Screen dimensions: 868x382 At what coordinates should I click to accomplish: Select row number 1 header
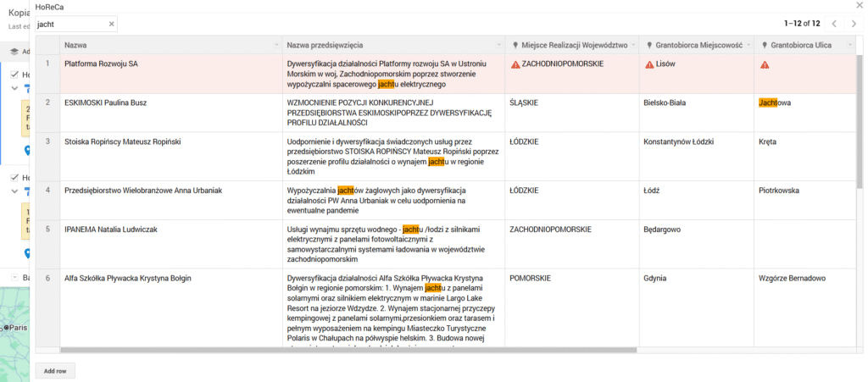click(x=48, y=64)
